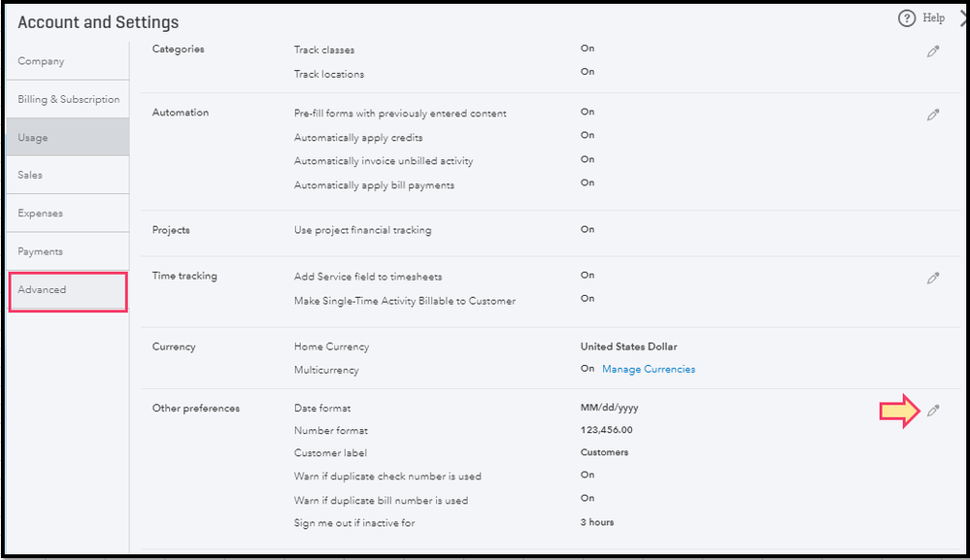Open the Expenses tab

pyautogui.click(x=40, y=214)
